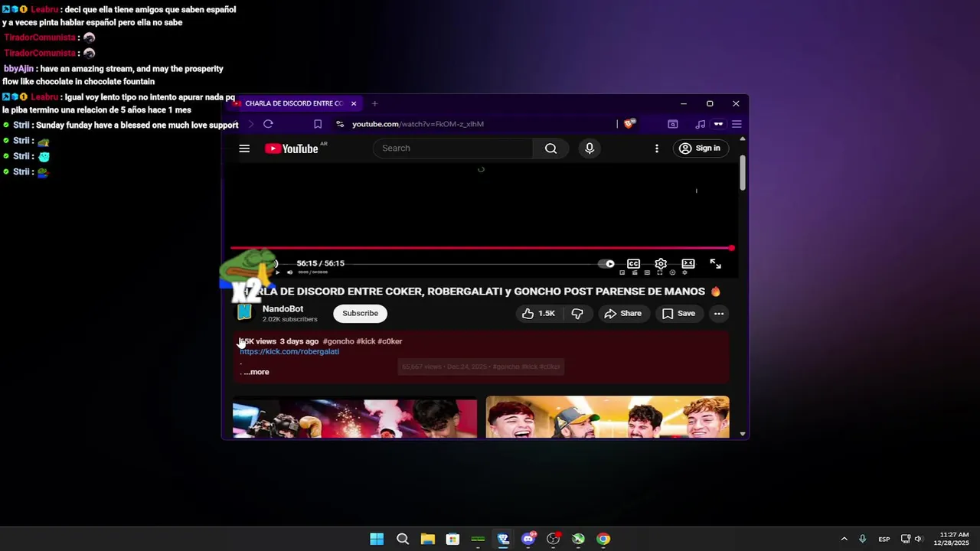Expand the description with ...more

pyautogui.click(x=256, y=372)
